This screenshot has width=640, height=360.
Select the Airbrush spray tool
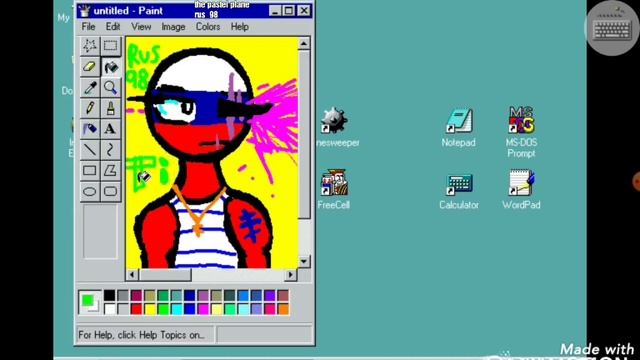pos(90,129)
